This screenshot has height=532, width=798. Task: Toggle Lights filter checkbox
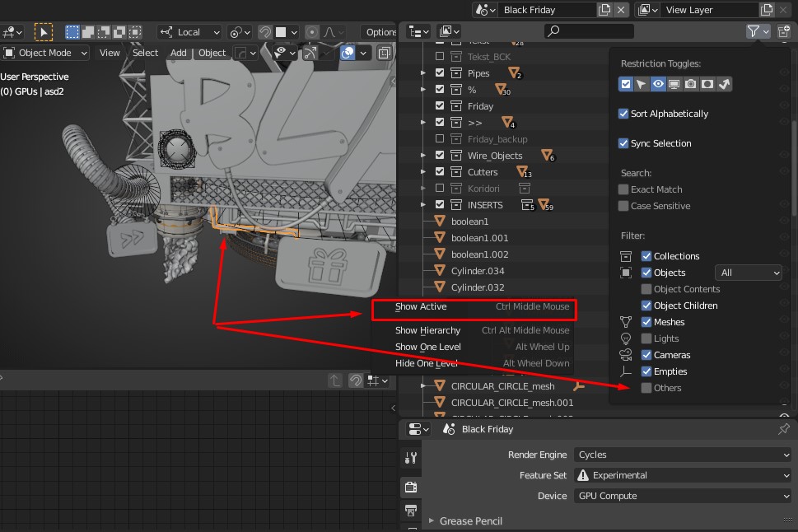[646, 338]
